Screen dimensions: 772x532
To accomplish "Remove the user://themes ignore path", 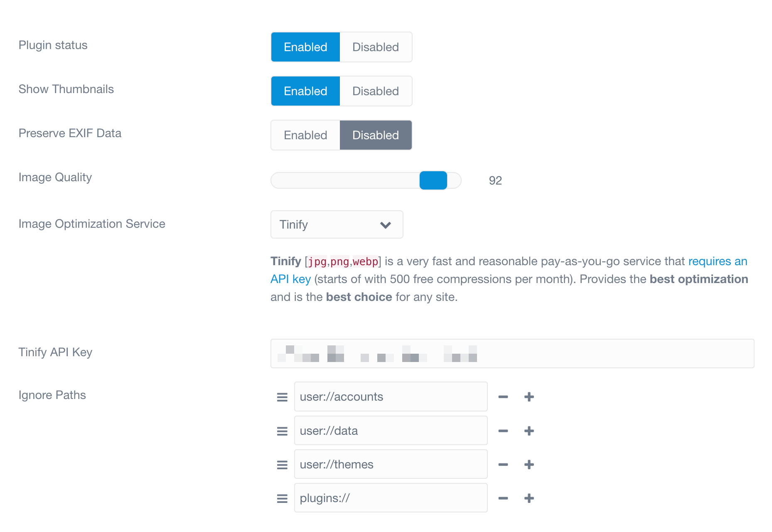I will [503, 465].
